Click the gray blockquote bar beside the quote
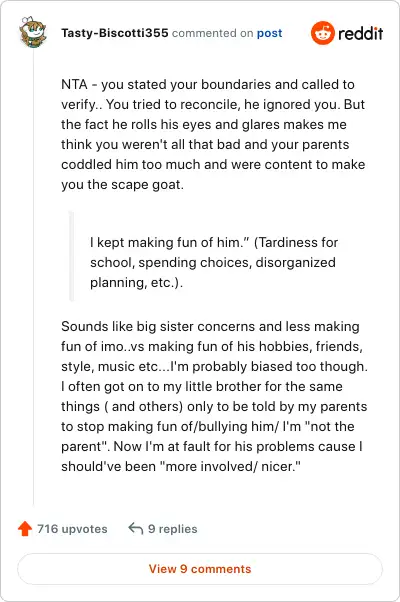This screenshot has width=400, height=602. (71, 256)
